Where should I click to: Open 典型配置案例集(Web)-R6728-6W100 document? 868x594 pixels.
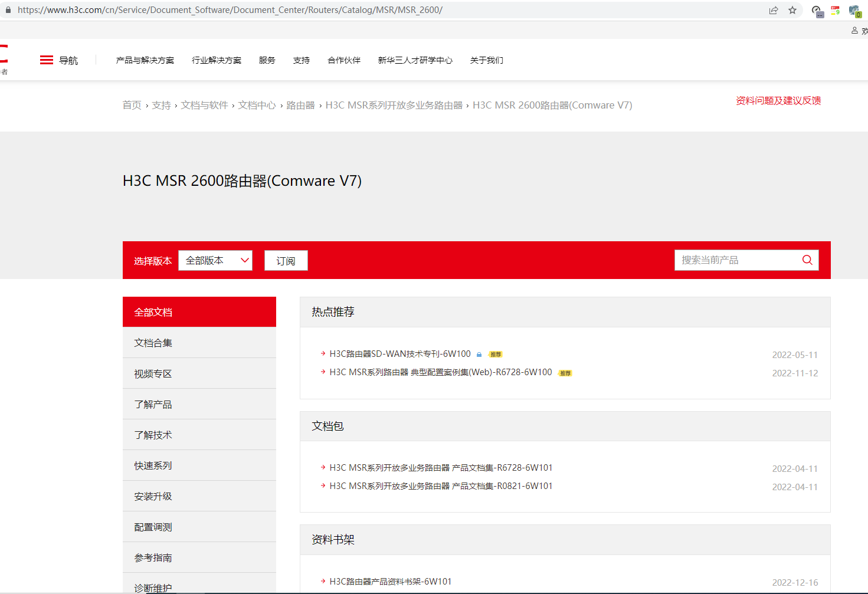coord(441,372)
